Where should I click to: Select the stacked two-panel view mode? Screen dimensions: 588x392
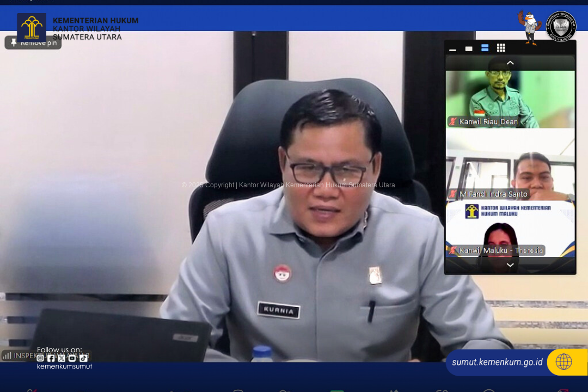(485, 48)
